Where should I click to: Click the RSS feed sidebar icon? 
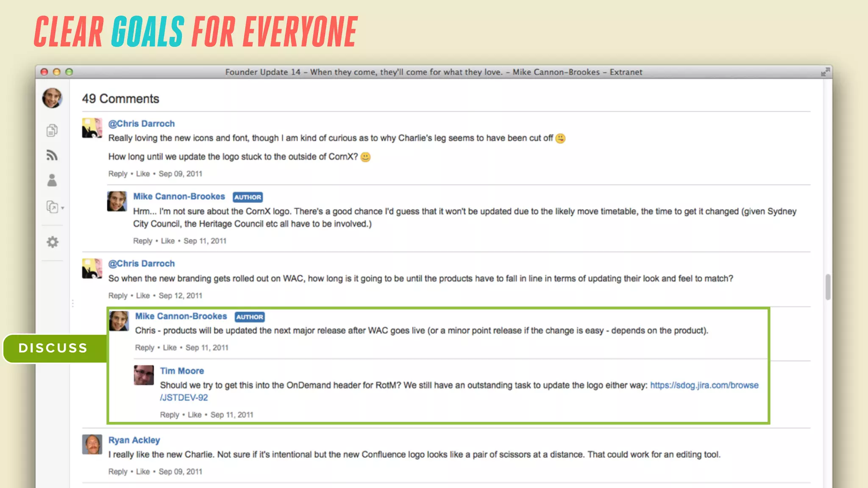click(x=52, y=155)
